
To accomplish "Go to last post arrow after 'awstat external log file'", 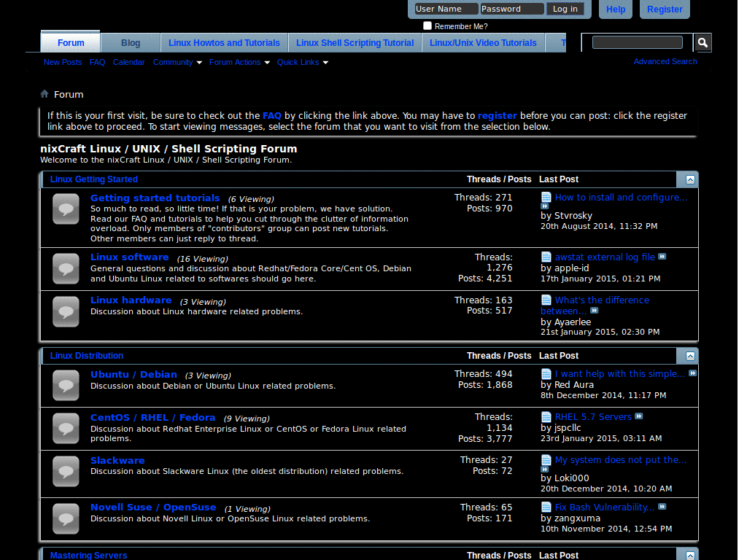I will (662, 257).
